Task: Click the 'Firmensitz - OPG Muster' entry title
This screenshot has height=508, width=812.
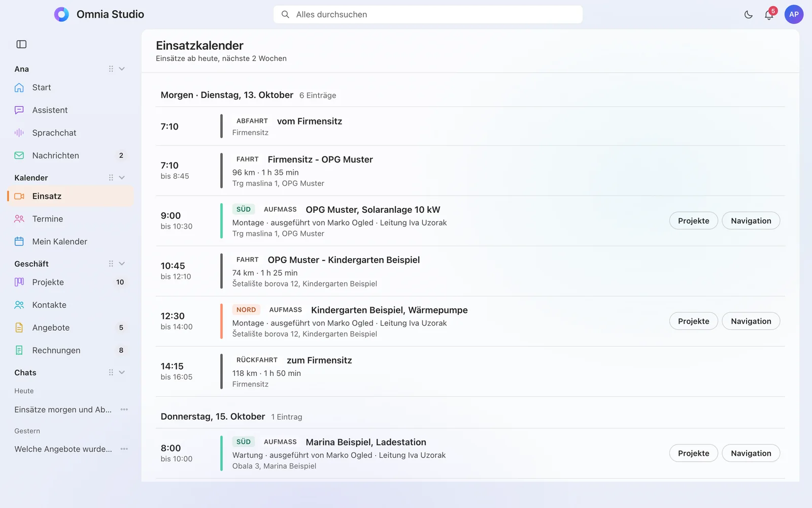Action: tap(320, 160)
